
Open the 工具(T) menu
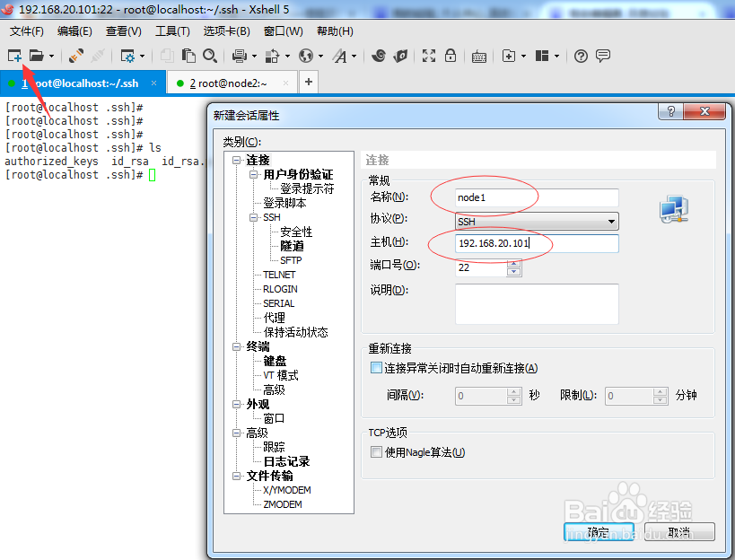click(x=172, y=31)
